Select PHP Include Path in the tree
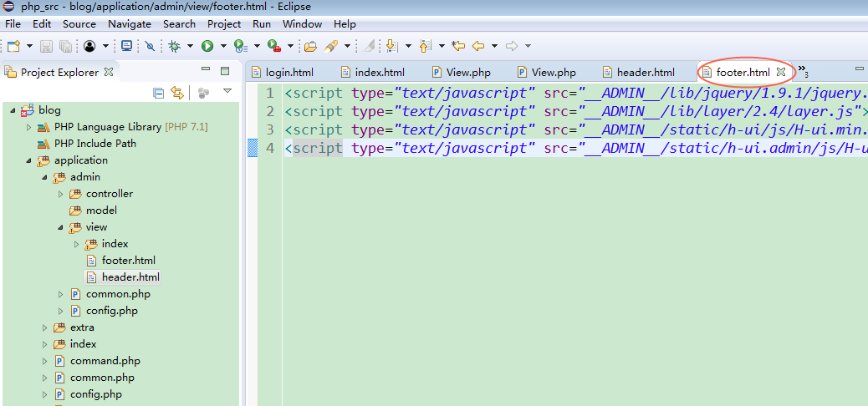Viewport: 868px width, 406px height. (x=95, y=144)
